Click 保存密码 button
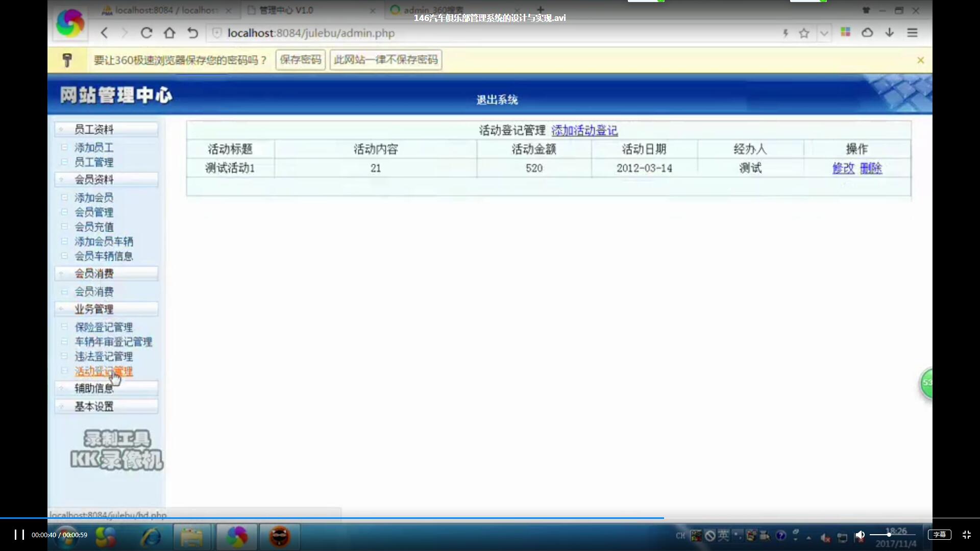The height and width of the screenshot is (551, 980). 301,60
